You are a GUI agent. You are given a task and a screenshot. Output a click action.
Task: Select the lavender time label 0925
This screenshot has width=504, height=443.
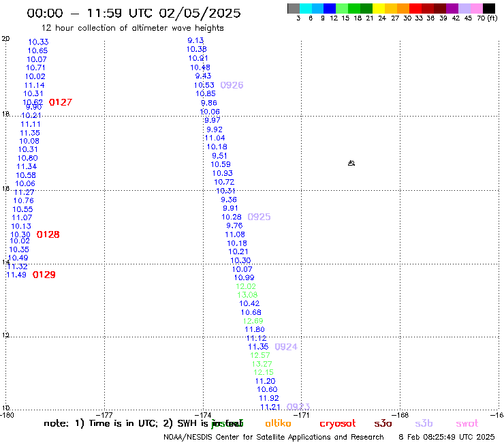pyautogui.click(x=259, y=217)
